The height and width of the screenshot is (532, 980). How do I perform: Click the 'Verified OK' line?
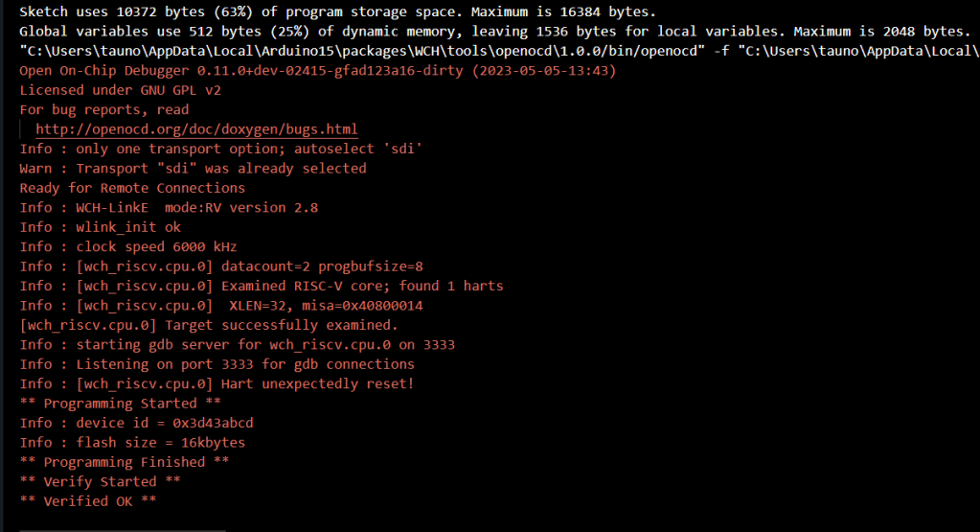point(88,500)
